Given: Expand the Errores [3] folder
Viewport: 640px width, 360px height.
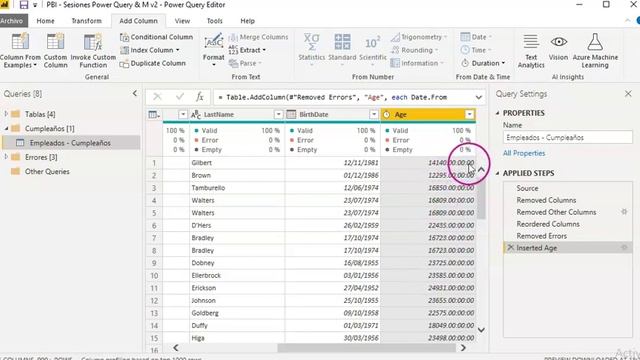Looking at the screenshot, I should (x=6, y=157).
